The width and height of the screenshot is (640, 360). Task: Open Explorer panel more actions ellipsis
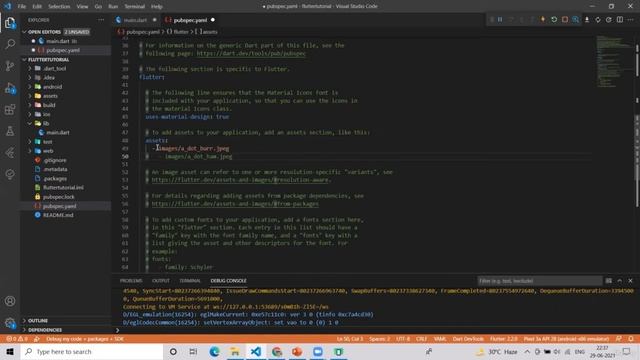pos(101,20)
